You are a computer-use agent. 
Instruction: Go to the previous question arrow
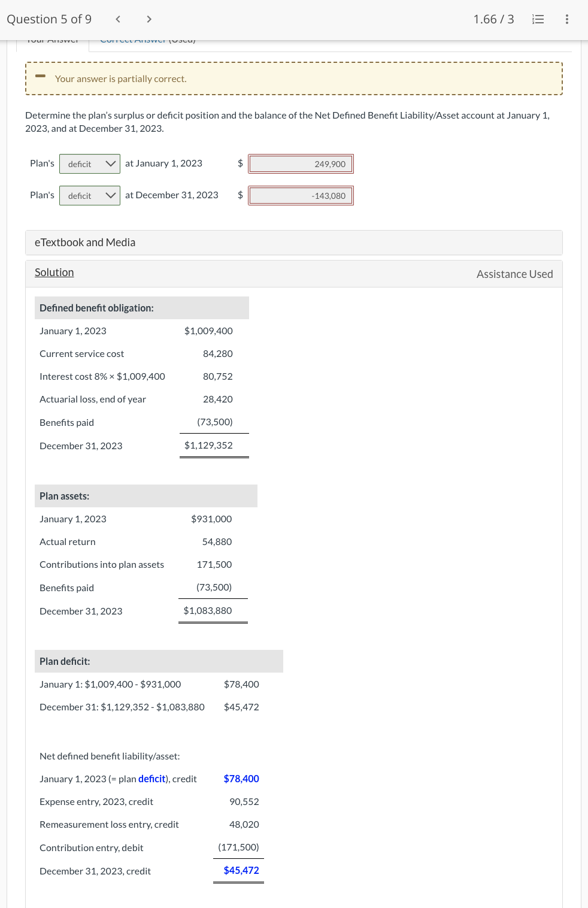pos(117,19)
